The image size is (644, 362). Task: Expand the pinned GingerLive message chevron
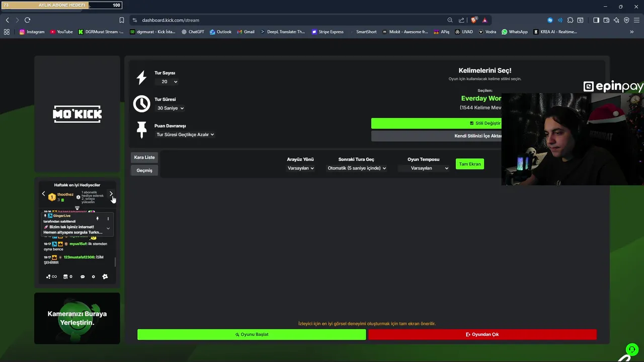(x=108, y=228)
